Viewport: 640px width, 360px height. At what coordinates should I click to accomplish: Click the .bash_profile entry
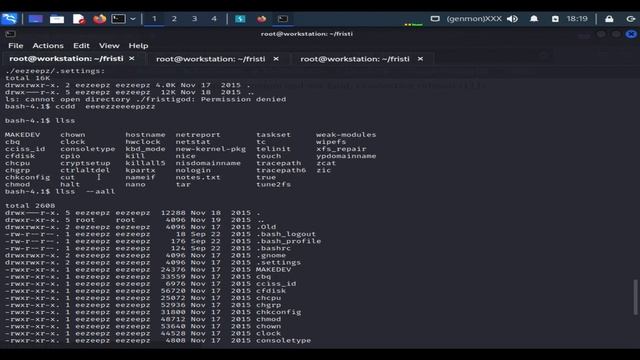click(x=289, y=241)
